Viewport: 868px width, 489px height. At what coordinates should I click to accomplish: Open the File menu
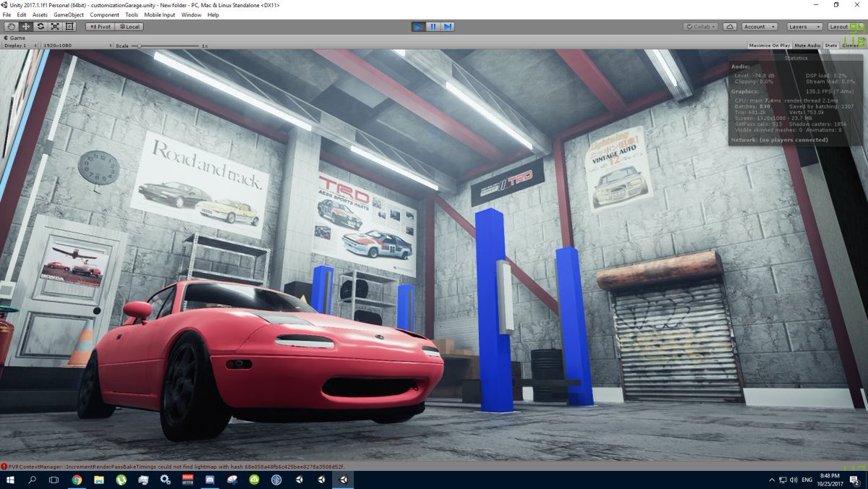point(7,14)
